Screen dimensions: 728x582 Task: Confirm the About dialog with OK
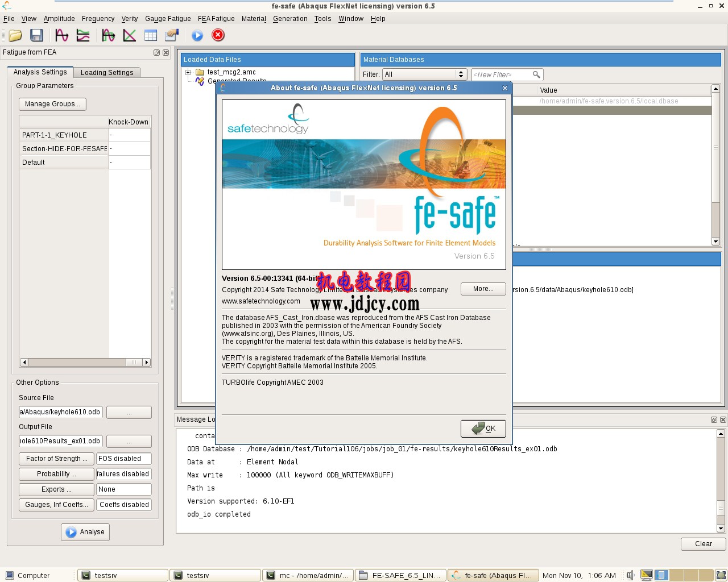(x=483, y=429)
